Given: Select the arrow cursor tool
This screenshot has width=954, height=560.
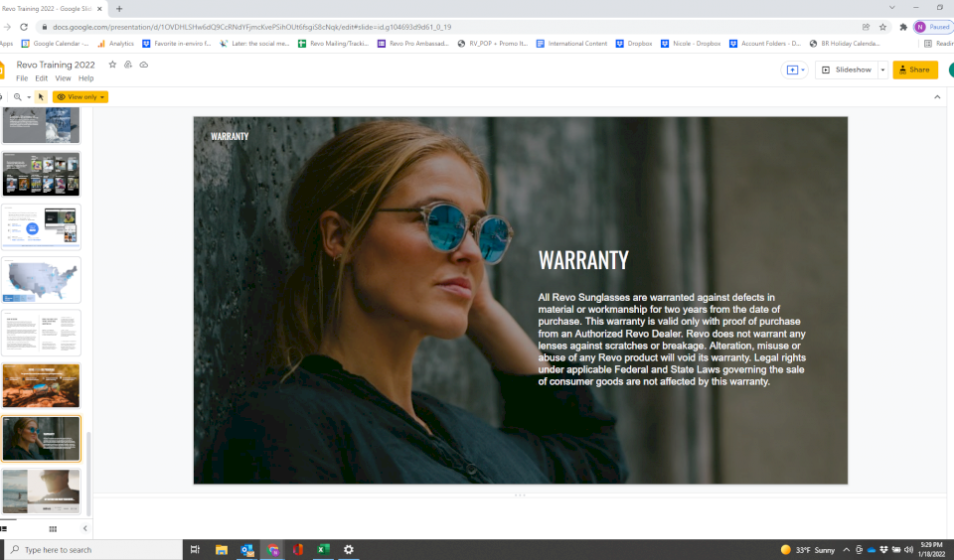Looking at the screenshot, I should coord(41,97).
